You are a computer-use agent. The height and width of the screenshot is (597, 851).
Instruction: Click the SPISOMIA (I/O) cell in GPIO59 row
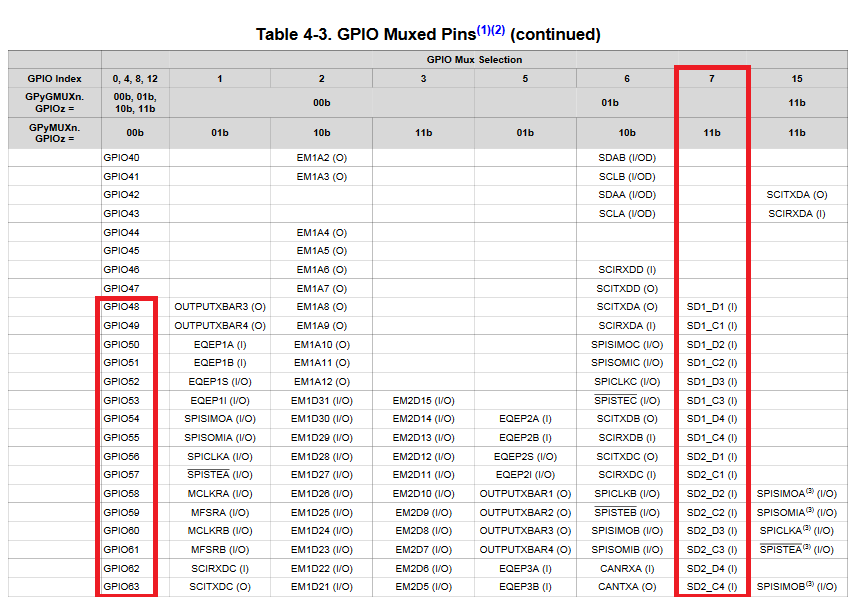[797, 512]
